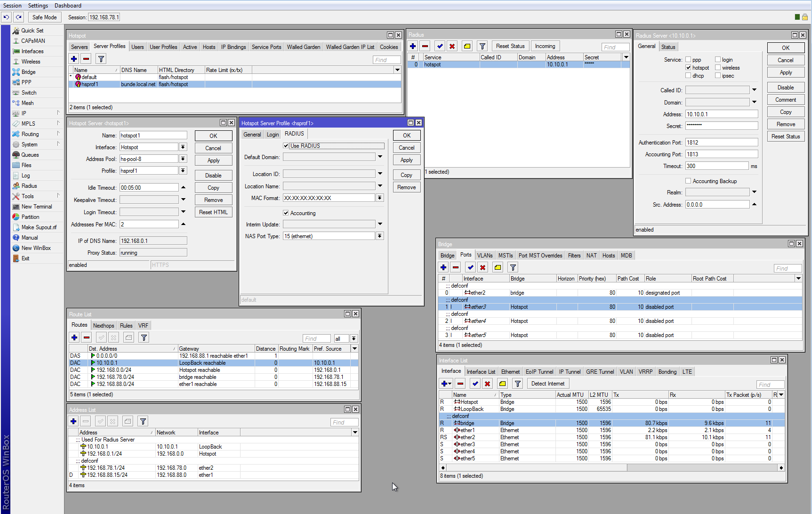
Task: Click the undo arrow in the top toolbar
Action: pyautogui.click(x=6, y=16)
